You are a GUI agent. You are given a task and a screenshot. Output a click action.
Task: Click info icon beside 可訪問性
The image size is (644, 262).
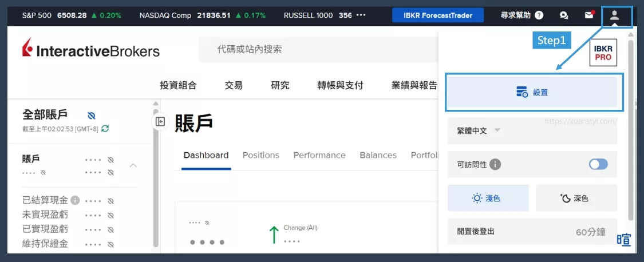point(495,165)
